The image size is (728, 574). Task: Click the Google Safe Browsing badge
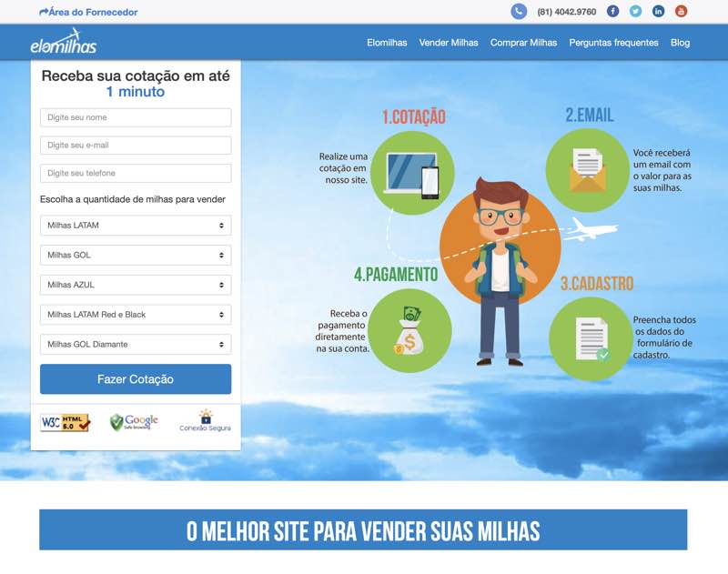(x=134, y=422)
